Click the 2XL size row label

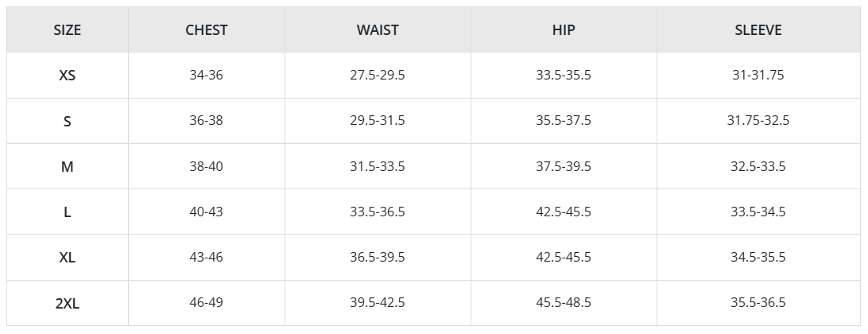coord(67,303)
